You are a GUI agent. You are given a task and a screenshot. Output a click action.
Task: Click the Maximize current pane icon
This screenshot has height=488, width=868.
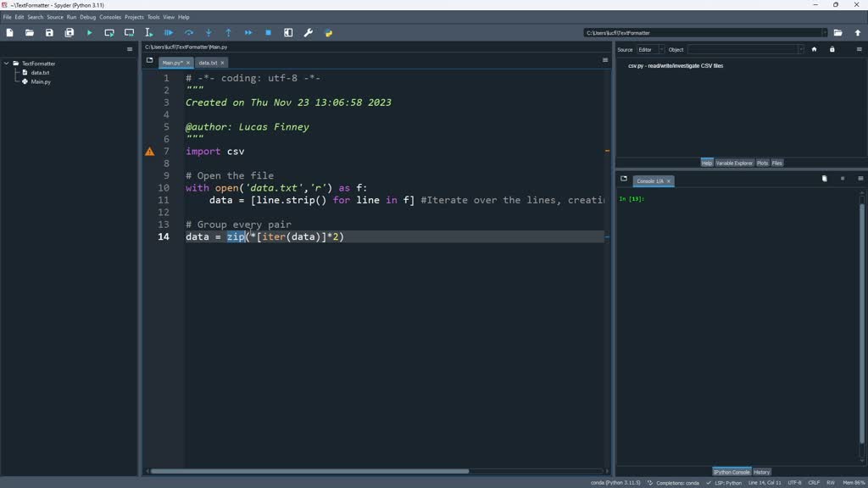point(288,32)
